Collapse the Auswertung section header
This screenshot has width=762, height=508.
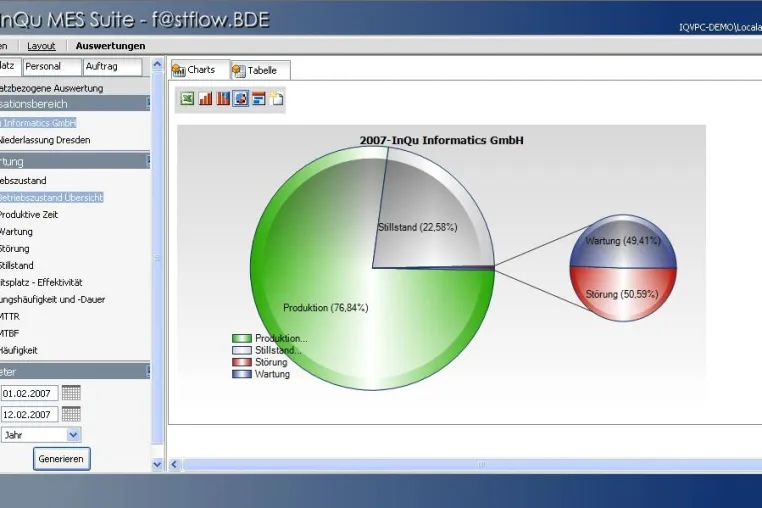click(75, 161)
